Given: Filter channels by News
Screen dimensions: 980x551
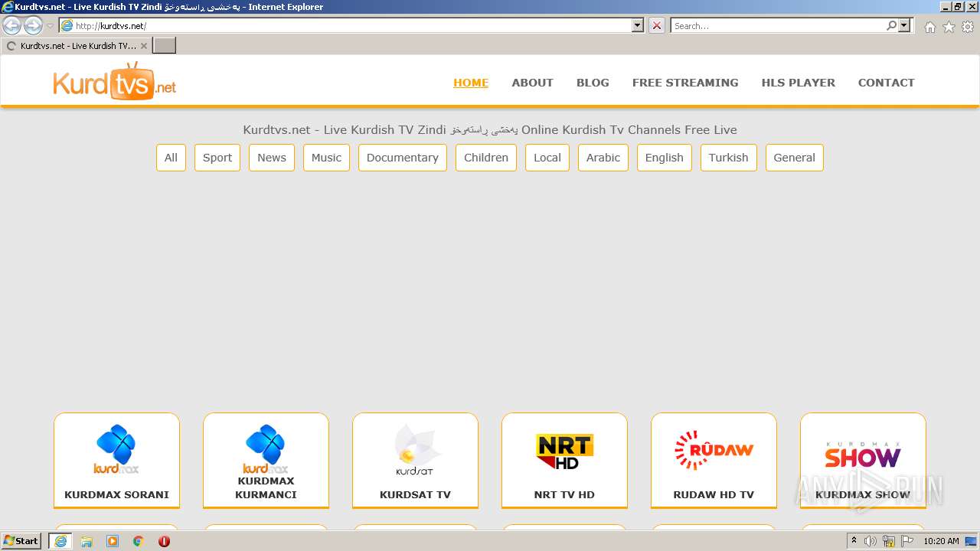Looking at the screenshot, I should pos(272,158).
